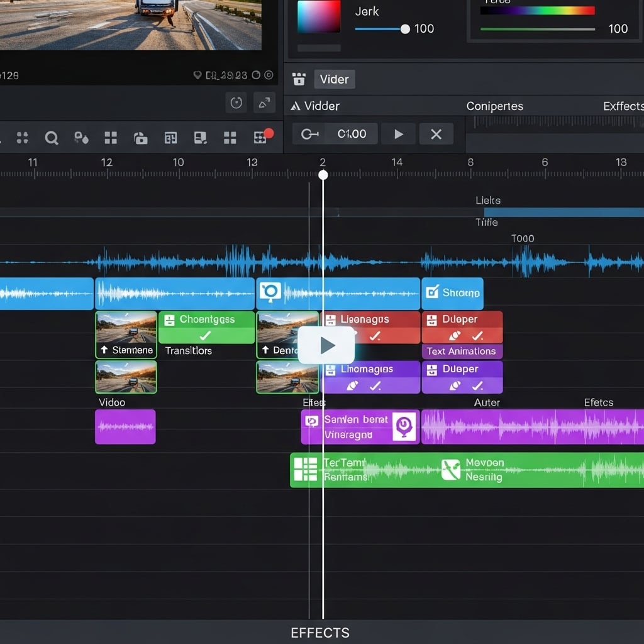The image size is (644, 644).
Task: Click the lock icon in the timeline toolbar
Action: [140, 138]
